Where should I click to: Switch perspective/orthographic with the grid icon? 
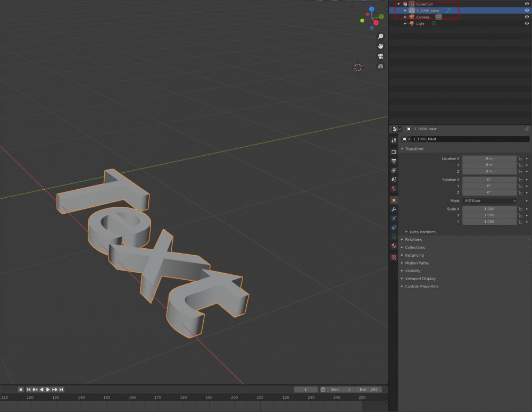pos(380,66)
